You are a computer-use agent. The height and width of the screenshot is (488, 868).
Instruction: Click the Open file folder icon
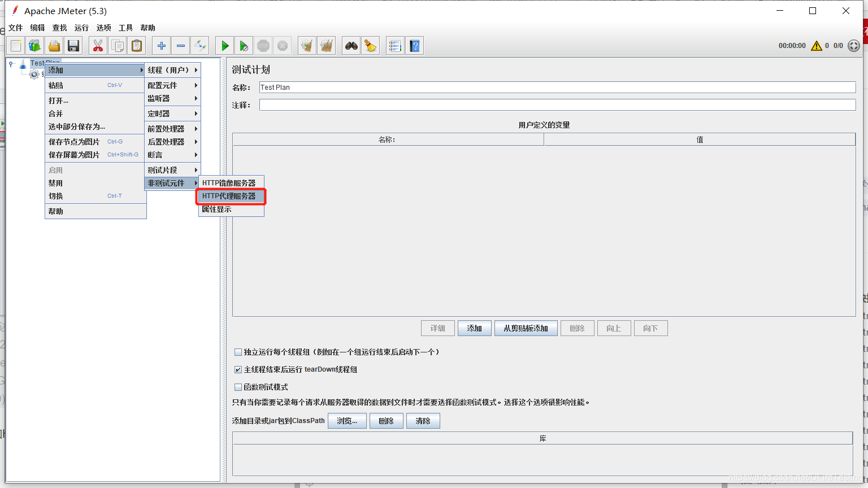point(54,46)
